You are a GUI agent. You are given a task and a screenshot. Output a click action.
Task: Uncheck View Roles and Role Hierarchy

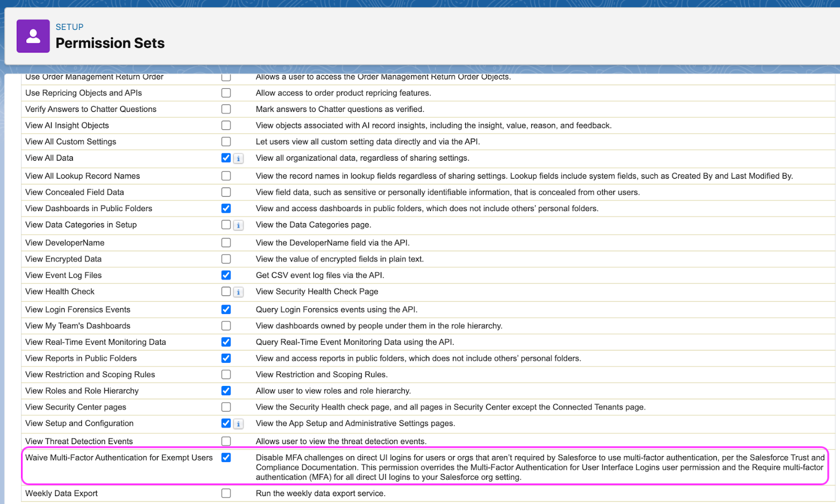pyautogui.click(x=226, y=391)
